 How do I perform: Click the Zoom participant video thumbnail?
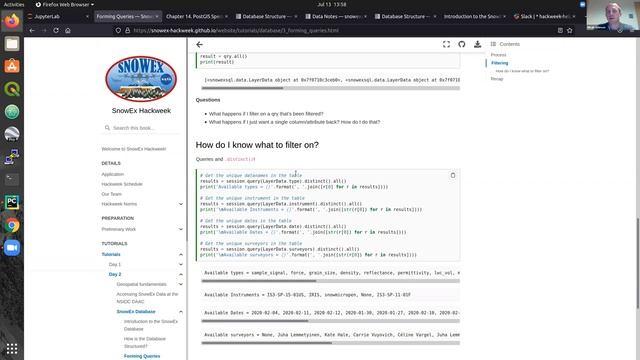pos(613,15)
